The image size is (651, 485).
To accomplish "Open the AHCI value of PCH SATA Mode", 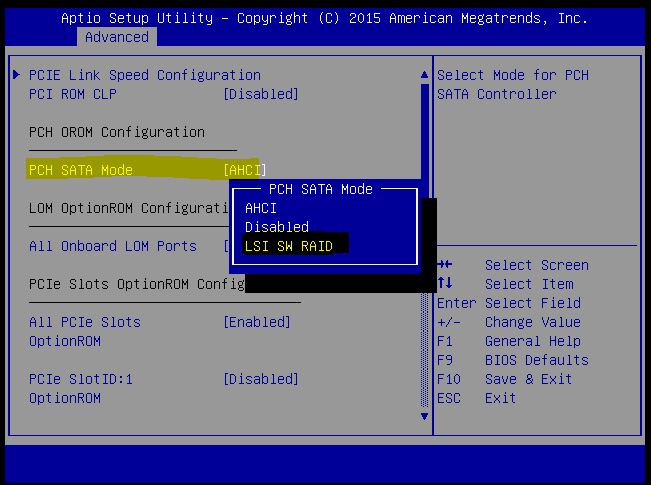I will click(245, 170).
